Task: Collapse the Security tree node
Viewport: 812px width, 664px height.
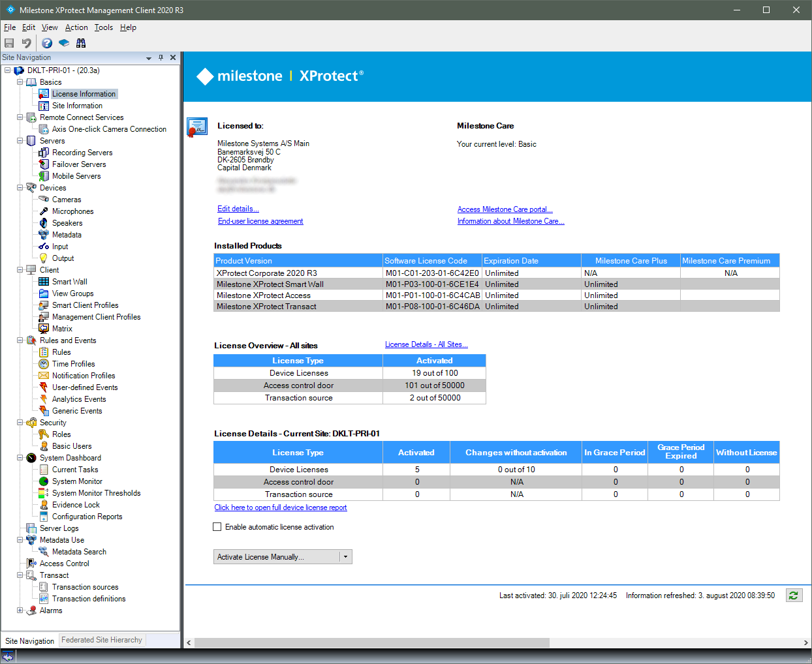Action: click(x=20, y=423)
